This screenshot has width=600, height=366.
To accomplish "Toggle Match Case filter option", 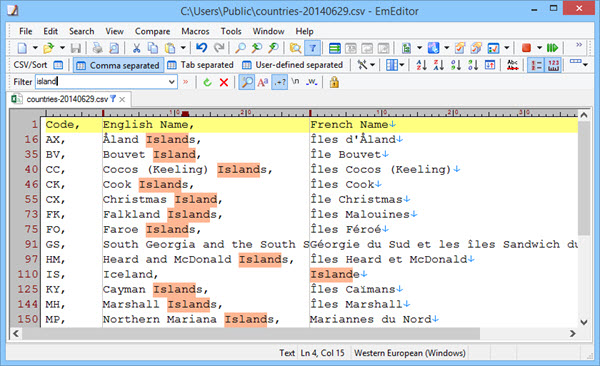I will click(263, 82).
